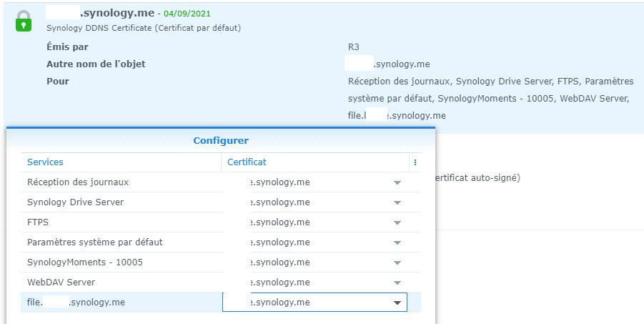Screen dimensions: 644x324
Task: Select the Réception des journaux service row
Action: (221, 182)
